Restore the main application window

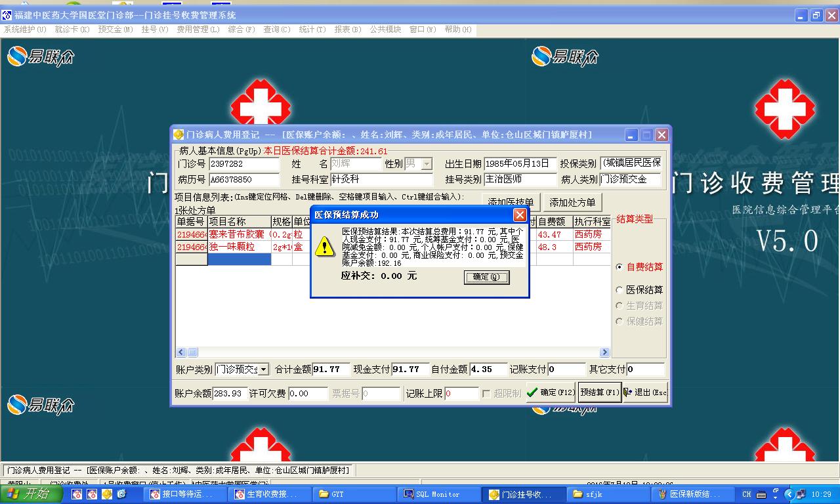pos(816,15)
